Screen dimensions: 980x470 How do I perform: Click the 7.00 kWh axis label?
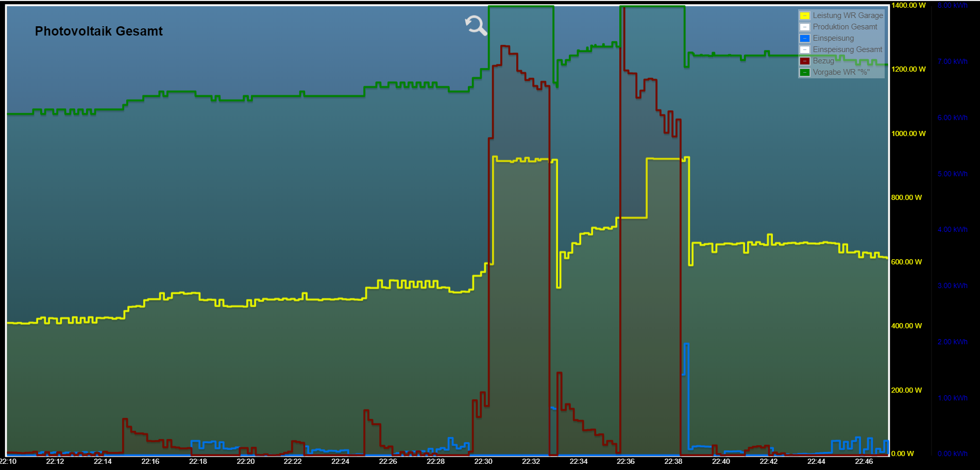(953, 61)
